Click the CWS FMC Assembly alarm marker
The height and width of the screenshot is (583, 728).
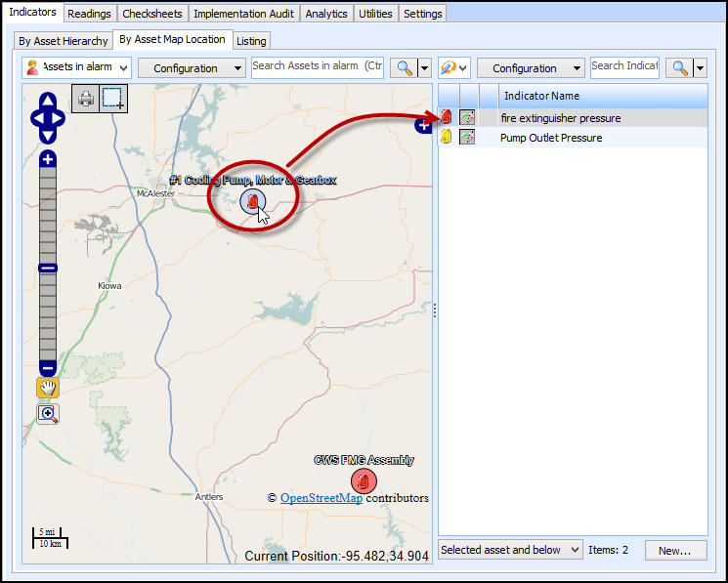(x=364, y=480)
